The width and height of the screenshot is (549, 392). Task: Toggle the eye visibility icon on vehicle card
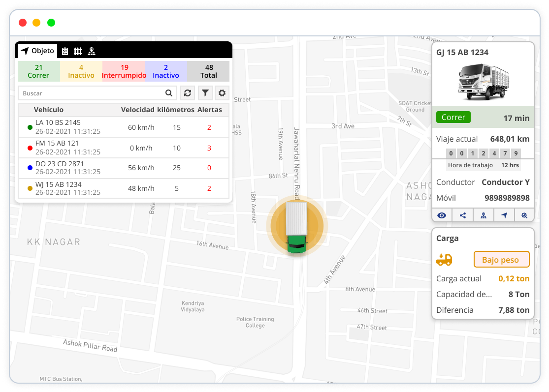tap(442, 215)
